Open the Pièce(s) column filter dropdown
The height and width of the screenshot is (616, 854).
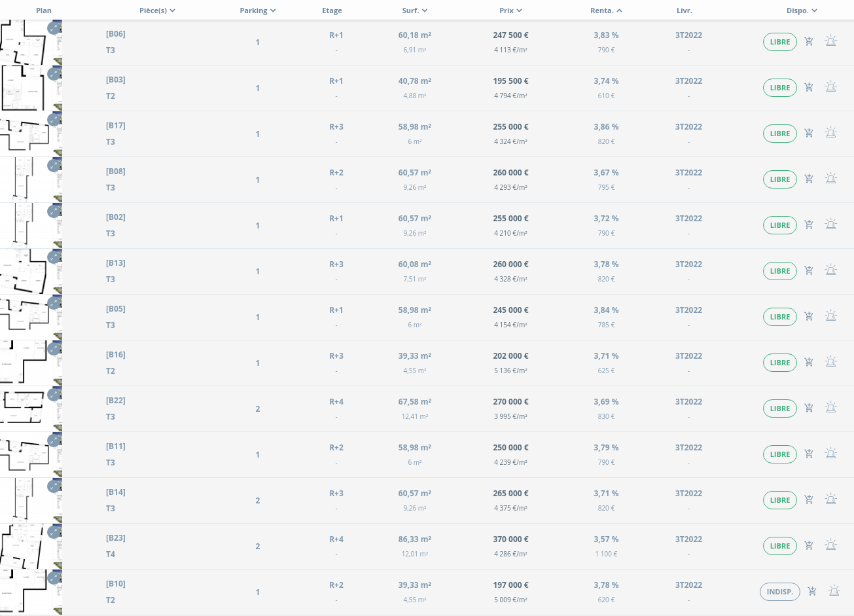(157, 10)
